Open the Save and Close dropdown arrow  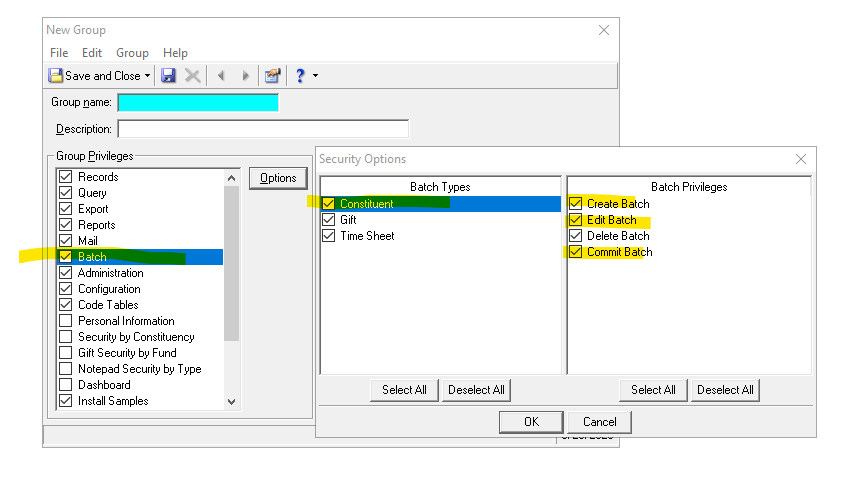[147, 76]
